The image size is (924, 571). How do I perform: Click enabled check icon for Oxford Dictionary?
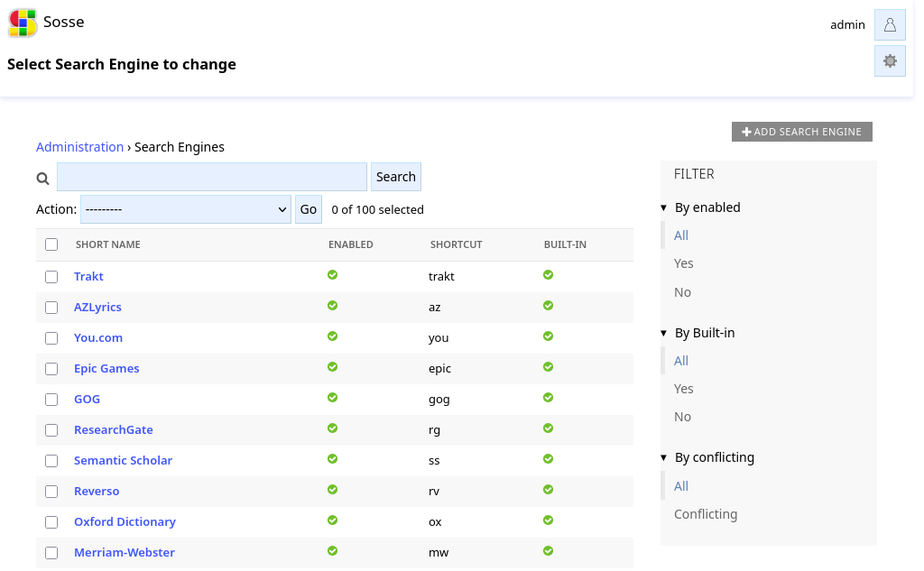tap(332, 520)
